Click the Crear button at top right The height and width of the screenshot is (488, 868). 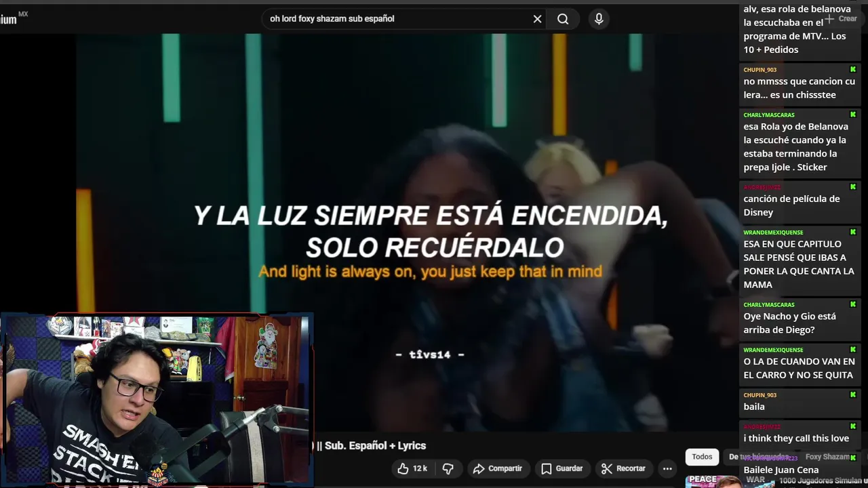[x=841, y=19]
